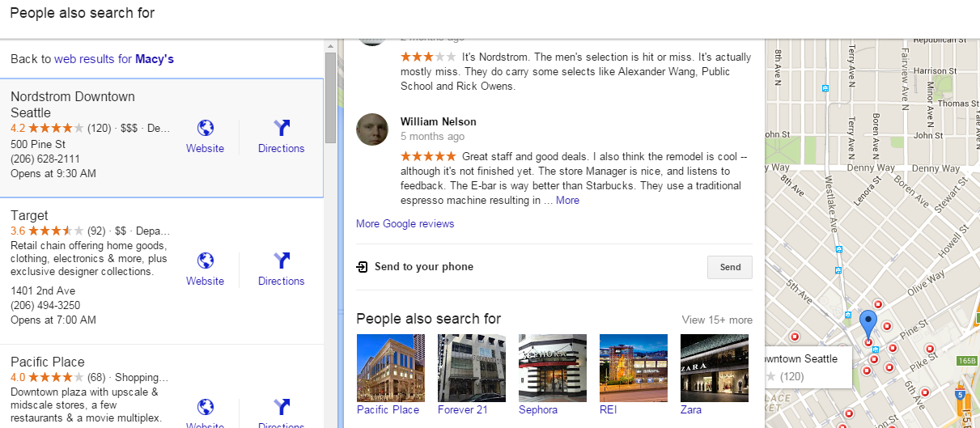Select the Target listing title

coord(29,215)
